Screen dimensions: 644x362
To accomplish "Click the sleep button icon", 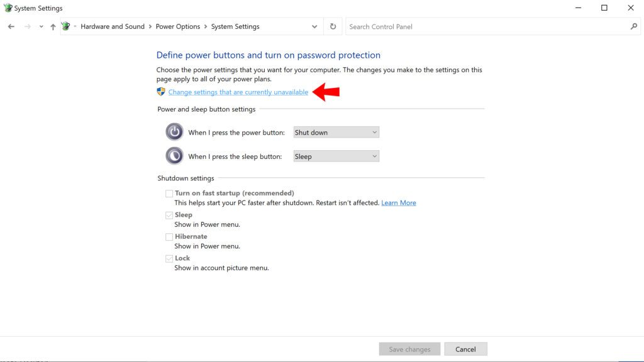I will (x=175, y=156).
